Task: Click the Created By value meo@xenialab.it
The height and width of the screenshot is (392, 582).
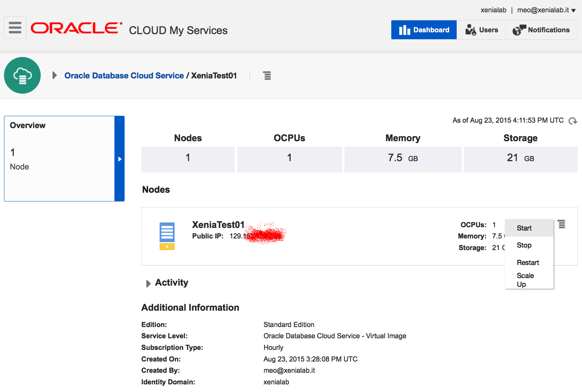Action: 289,370
